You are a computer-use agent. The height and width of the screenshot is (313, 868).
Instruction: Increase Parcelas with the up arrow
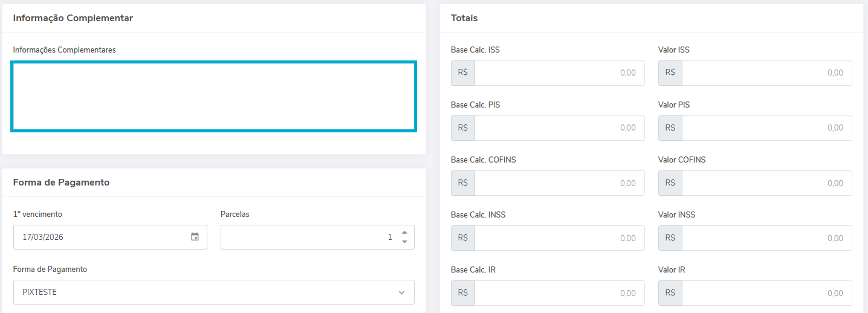pos(404,233)
